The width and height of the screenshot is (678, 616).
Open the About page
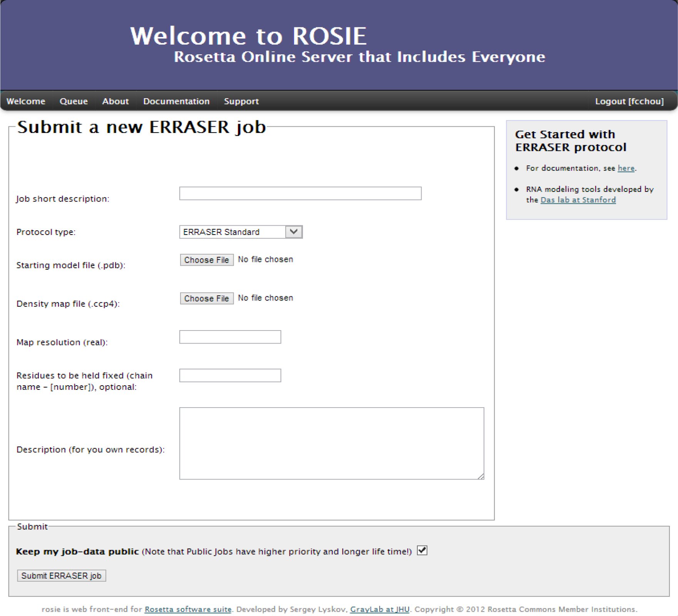click(x=116, y=101)
